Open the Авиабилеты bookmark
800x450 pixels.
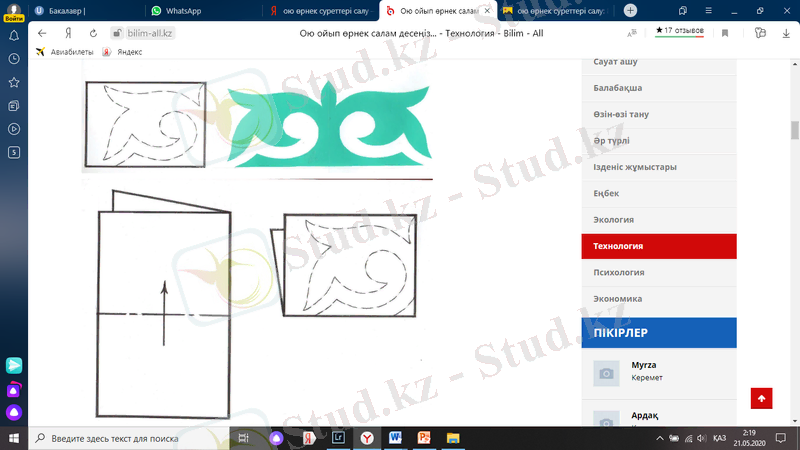coord(65,52)
